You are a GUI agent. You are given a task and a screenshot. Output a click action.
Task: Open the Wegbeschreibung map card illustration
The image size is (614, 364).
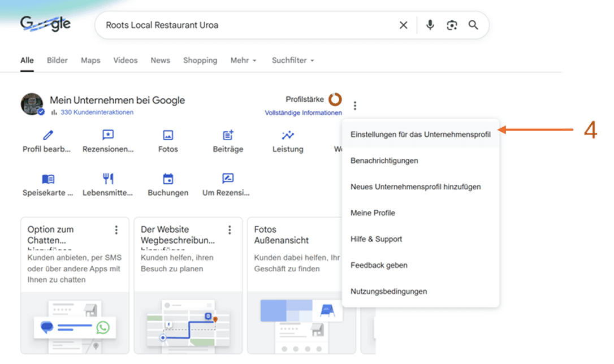pyautogui.click(x=188, y=323)
